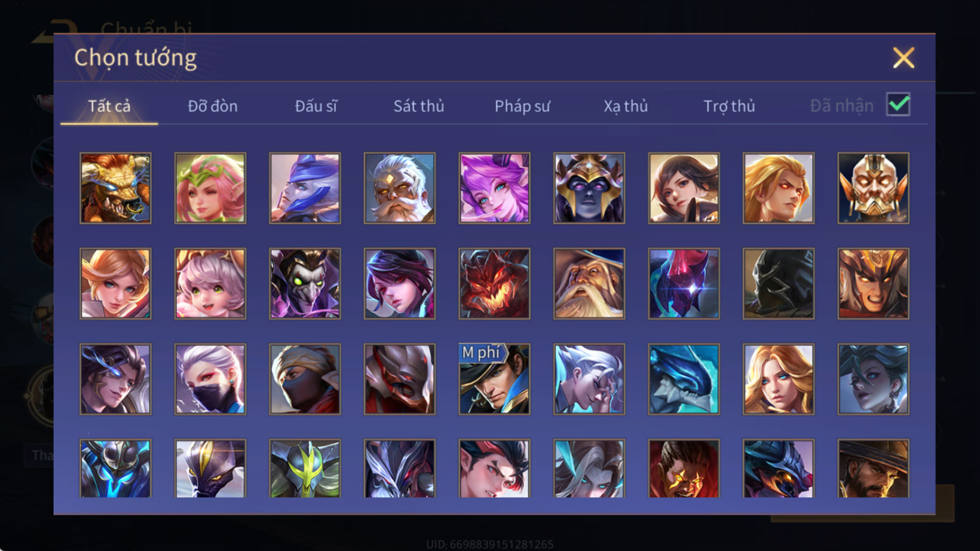Select the wizard with blue hat portrait
980x551 pixels.
pos(589,283)
